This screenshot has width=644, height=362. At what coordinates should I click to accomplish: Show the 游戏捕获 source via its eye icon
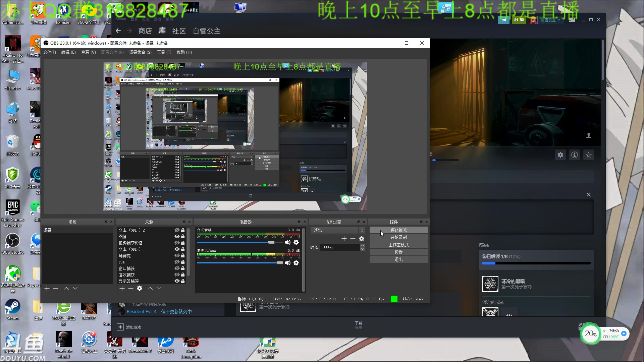click(x=177, y=275)
